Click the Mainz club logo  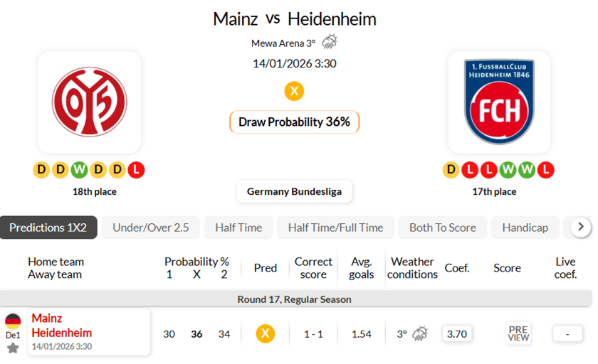coord(89,102)
